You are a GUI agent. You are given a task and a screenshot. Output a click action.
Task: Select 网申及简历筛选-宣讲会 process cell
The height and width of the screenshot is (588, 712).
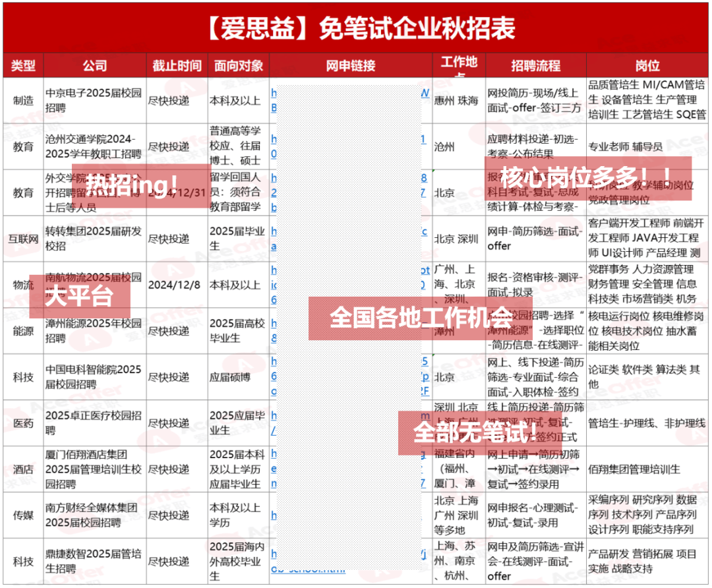coord(536,561)
